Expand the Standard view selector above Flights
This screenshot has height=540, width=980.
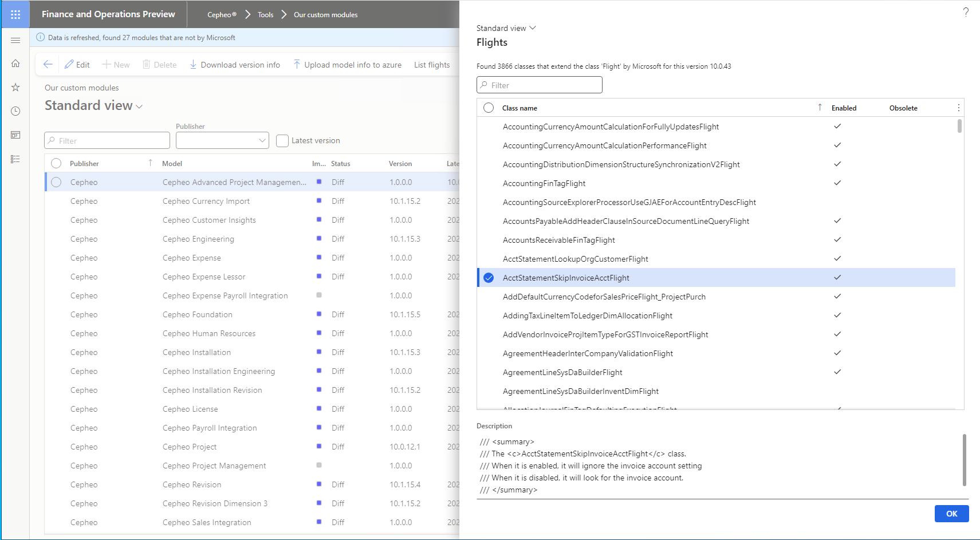(506, 28)
